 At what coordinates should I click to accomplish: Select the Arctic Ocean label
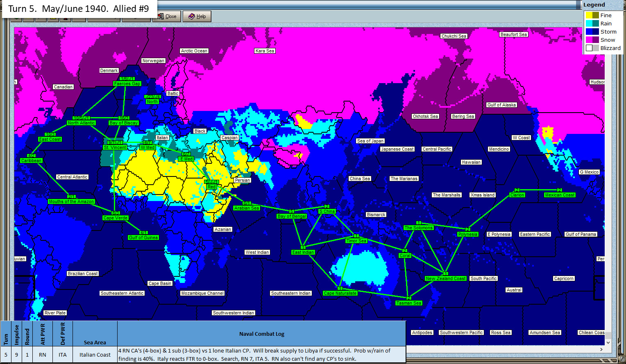[194, 51]
